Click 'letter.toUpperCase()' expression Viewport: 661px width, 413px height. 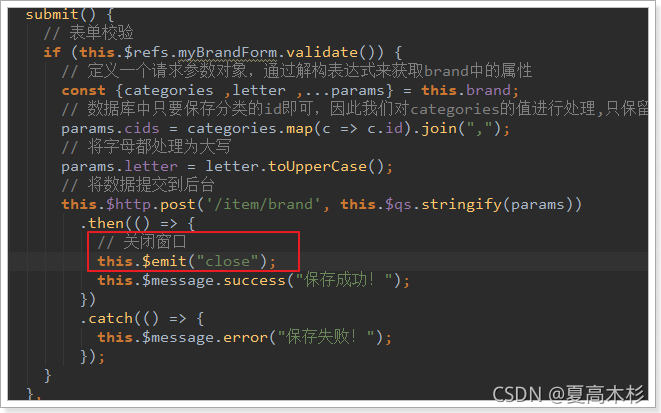(294, 166)
